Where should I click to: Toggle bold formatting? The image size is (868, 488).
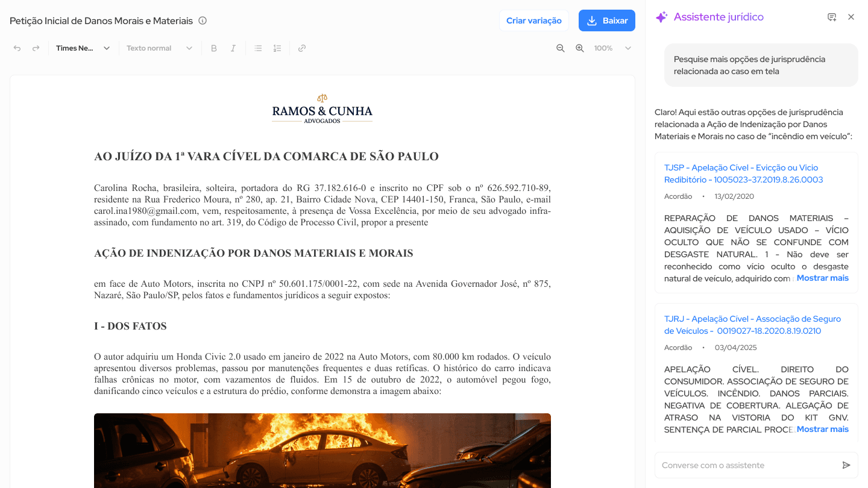pos(213,48)
